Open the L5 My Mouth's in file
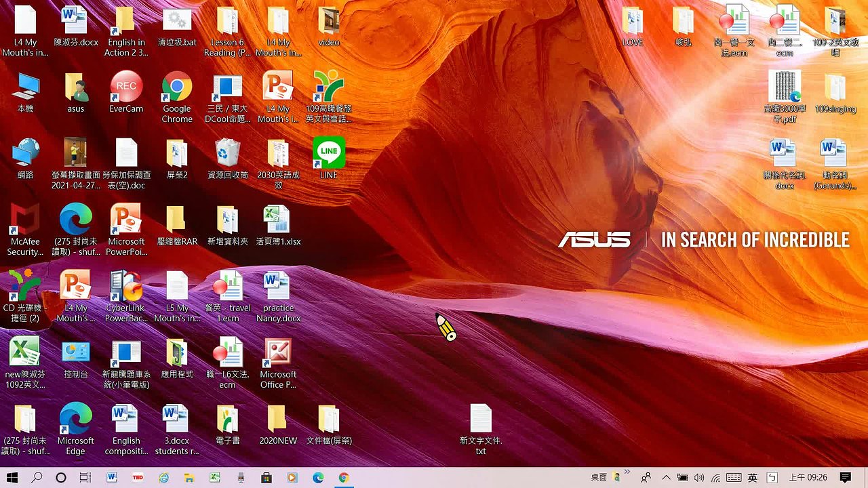This screenshot has height=488, width=868. 177,298
